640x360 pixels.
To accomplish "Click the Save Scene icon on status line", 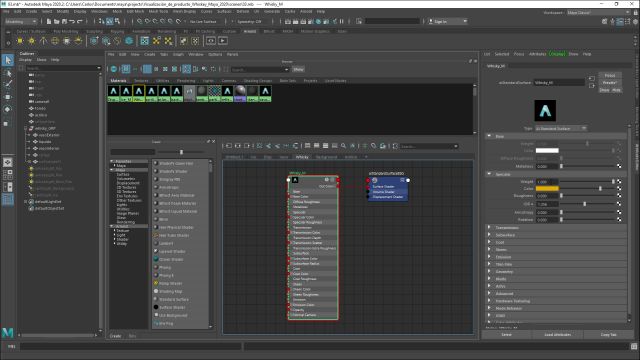I will click(x=64, y=21).
